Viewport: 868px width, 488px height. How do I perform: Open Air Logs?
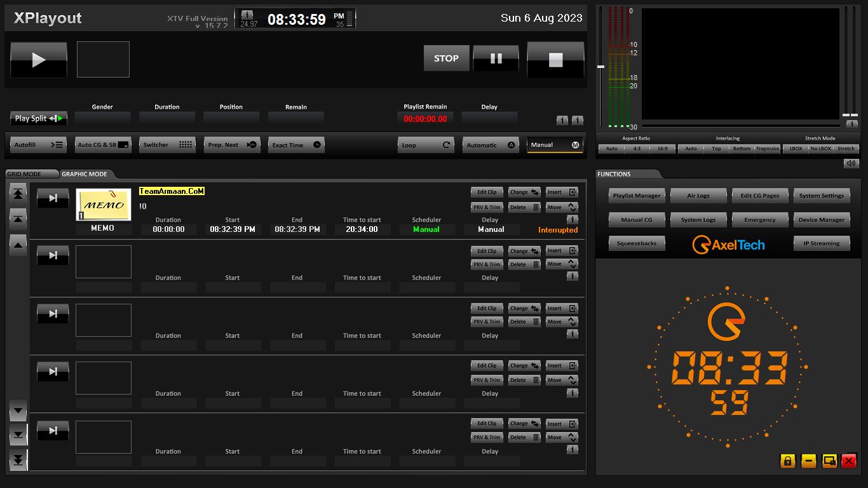(x=698, y=196)
